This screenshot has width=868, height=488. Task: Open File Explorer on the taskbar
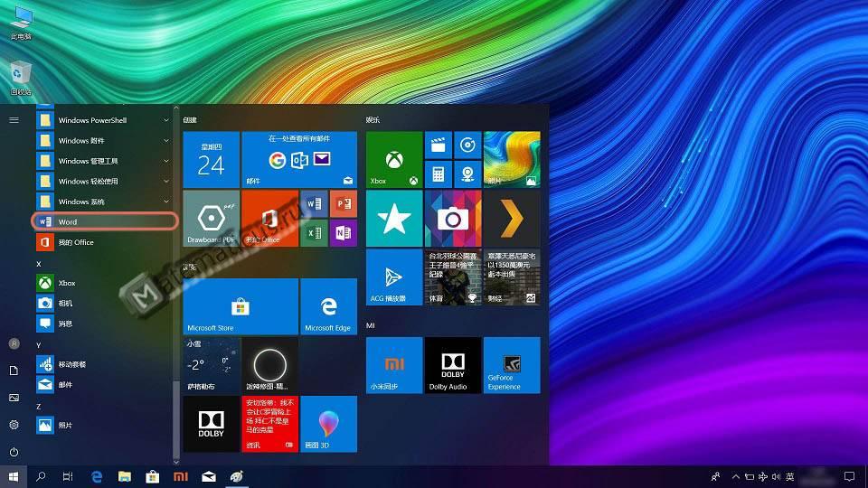[x=125, y=477]
